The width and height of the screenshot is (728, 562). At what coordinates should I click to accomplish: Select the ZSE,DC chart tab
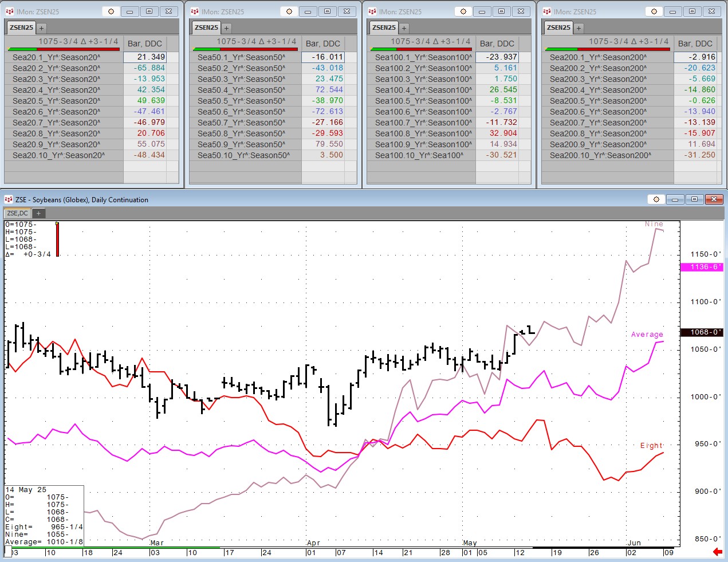[17, 213]
